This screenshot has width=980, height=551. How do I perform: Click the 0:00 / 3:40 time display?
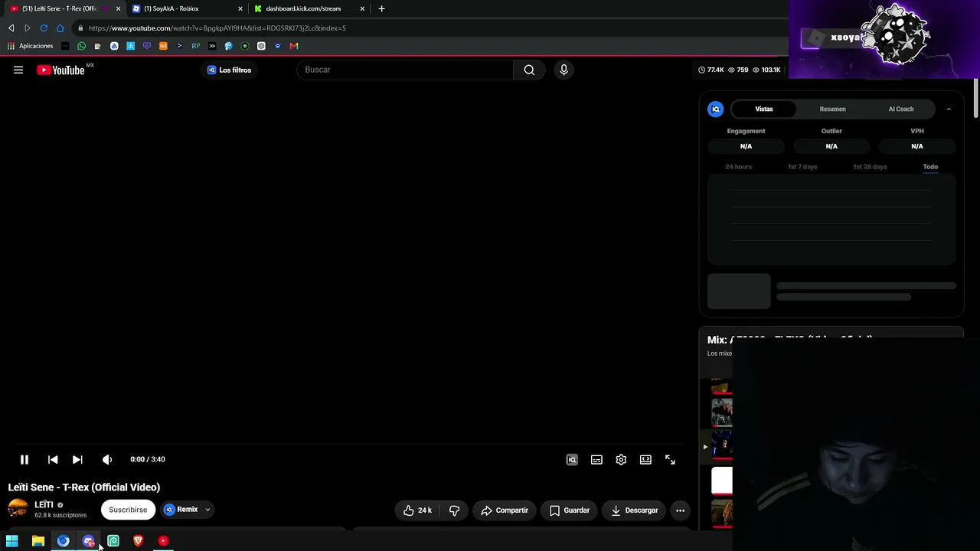click(x=148, y=459)
